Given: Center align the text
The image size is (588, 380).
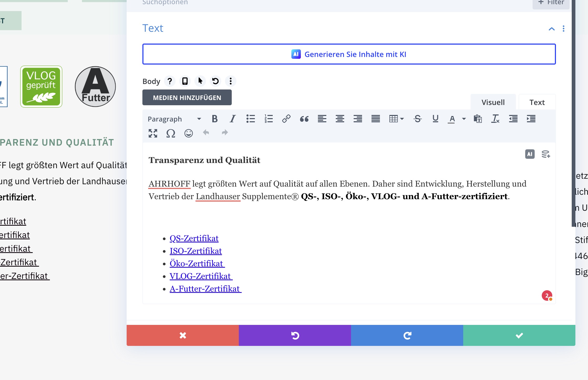Looking at the screenshot, I should click(x=340, y=119).
